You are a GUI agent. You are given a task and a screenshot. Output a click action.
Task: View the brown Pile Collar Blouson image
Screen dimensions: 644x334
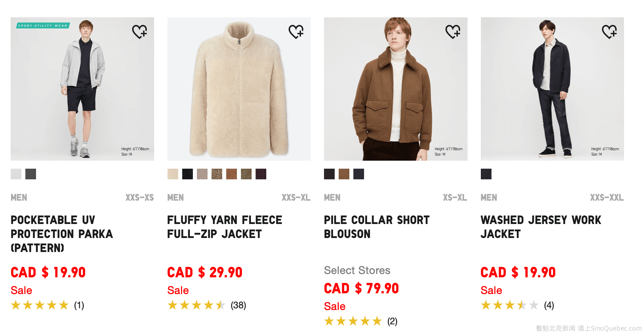pos(395,89)
